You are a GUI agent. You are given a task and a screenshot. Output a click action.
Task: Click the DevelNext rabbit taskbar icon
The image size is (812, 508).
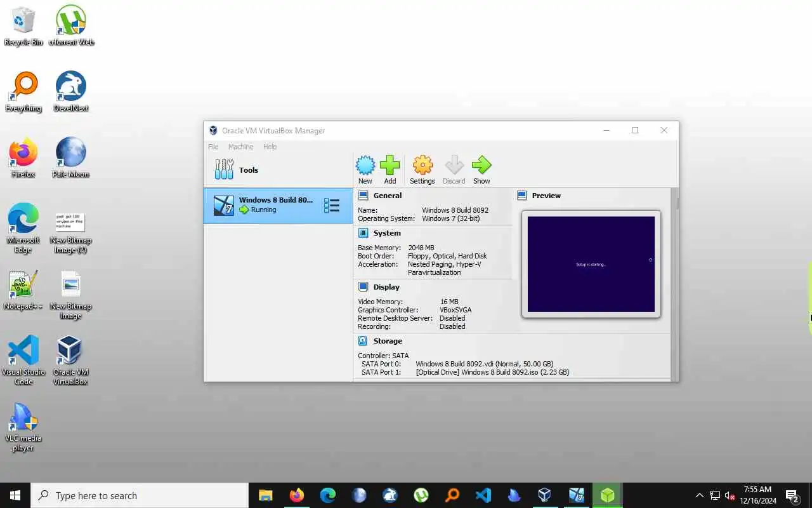coord(390,495)
